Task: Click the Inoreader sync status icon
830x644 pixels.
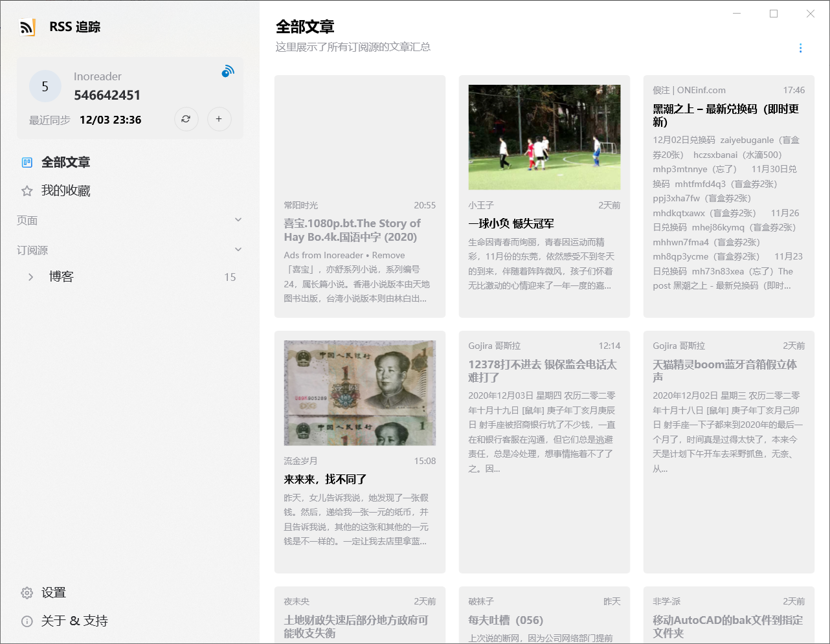Action: (228, 71)
